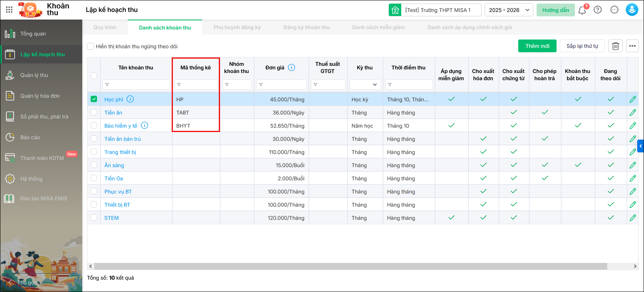Click the help question mark icon
644x292 pixels.
click(598, 10)
